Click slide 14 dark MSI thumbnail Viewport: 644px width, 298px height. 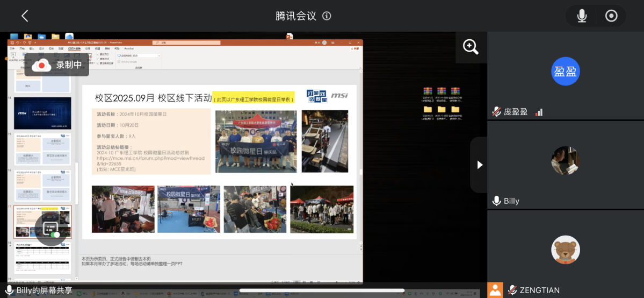point(42,112)
